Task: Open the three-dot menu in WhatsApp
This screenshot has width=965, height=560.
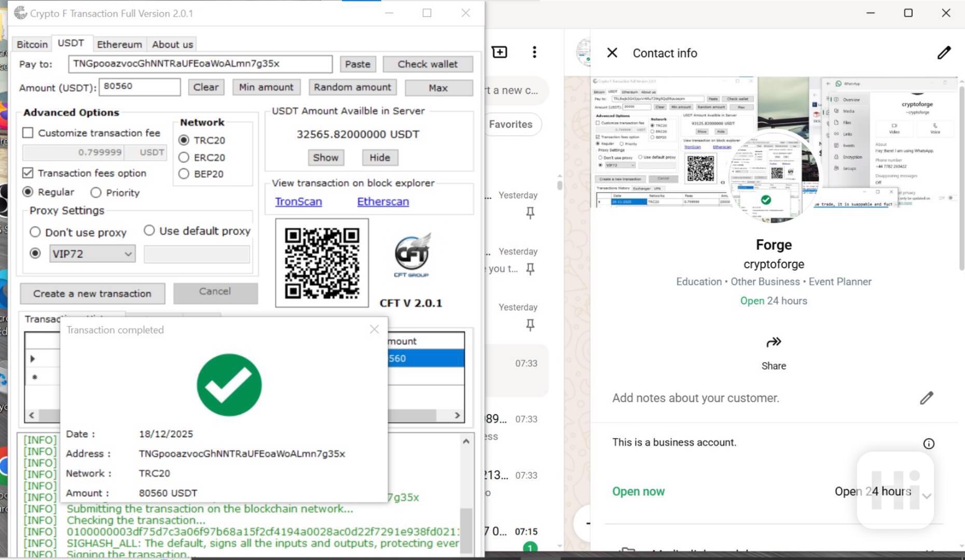Action: pyautogui.click(x=534, y=52)
